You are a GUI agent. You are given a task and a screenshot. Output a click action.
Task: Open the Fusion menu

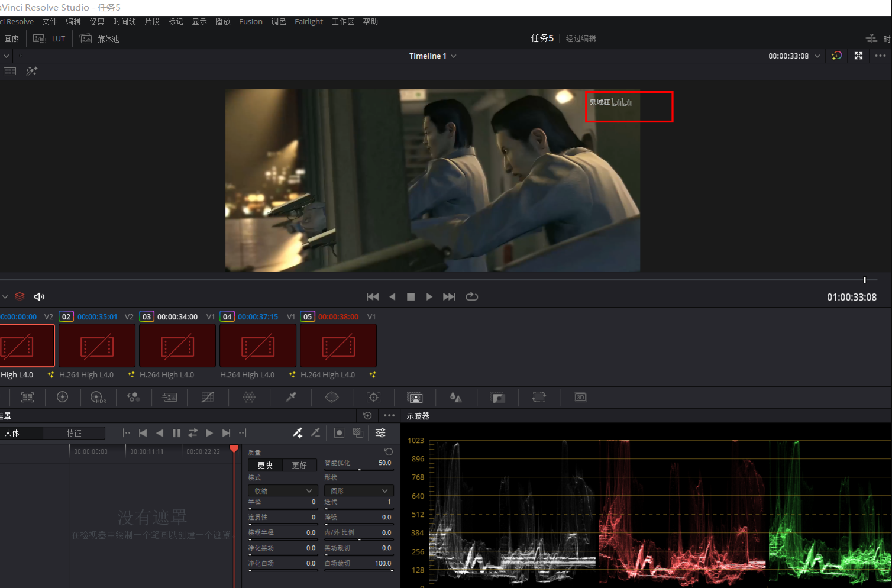click(250, 22)
